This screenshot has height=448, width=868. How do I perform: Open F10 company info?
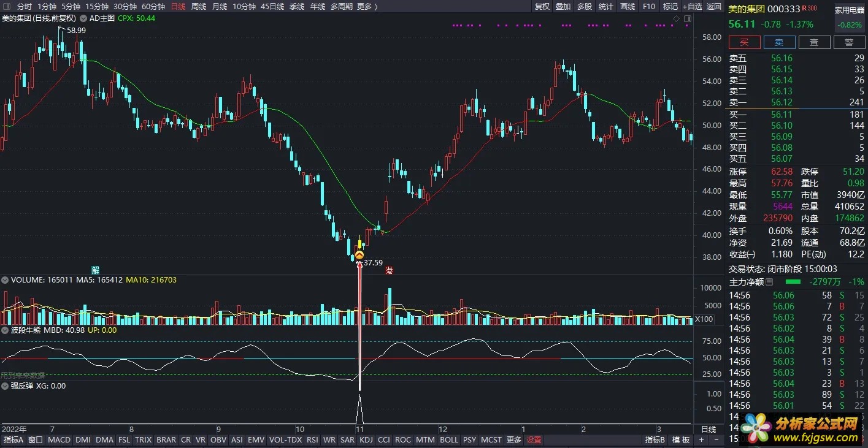[x=648, y=6]
